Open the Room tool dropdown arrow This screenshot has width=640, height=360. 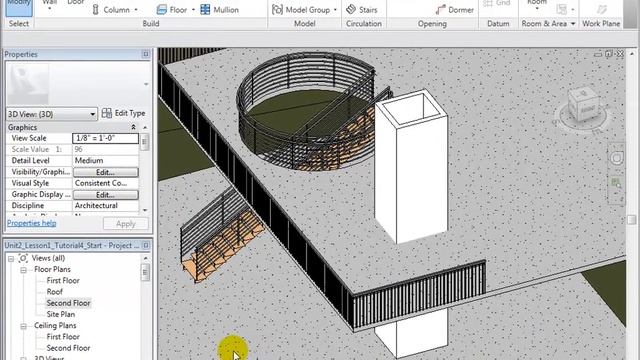click(537, 8)
